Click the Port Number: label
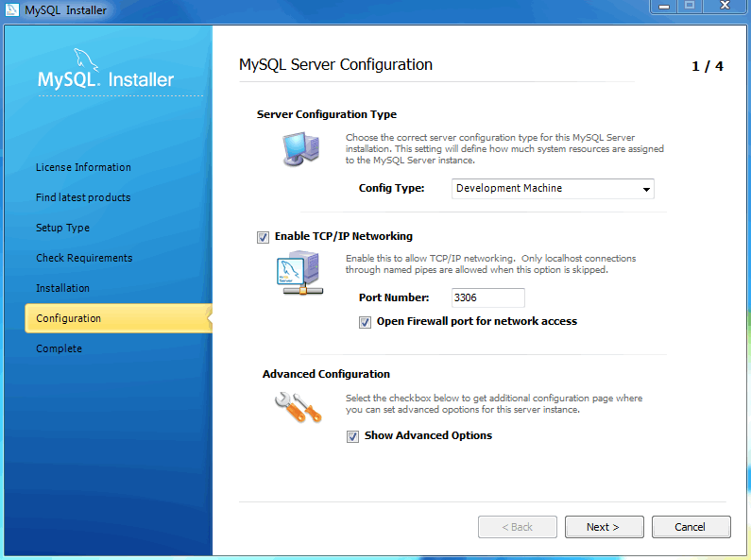Viewport: 751px width, 560px height. (394, 297)
